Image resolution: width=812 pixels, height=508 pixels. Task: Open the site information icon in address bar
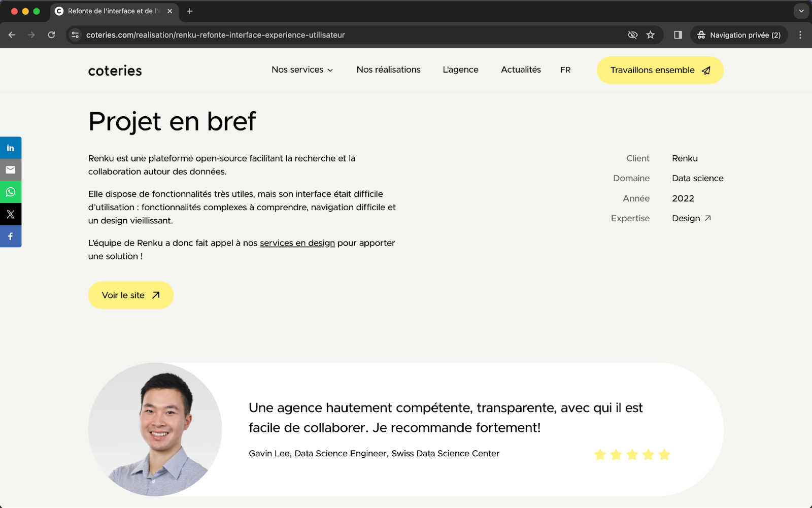[x=75, y=35]
